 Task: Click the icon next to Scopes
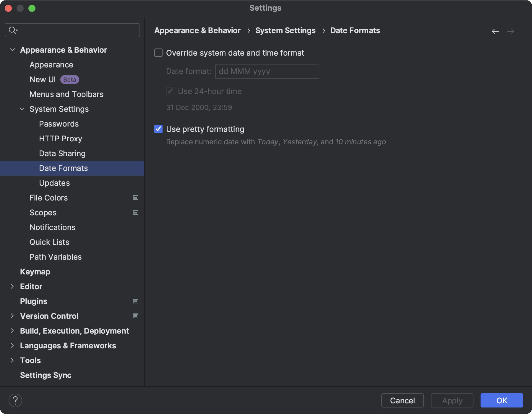coord(135,212)
